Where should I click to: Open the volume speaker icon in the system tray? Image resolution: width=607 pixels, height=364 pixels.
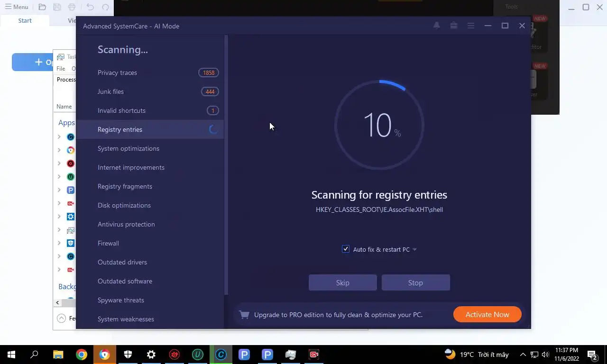545,355
